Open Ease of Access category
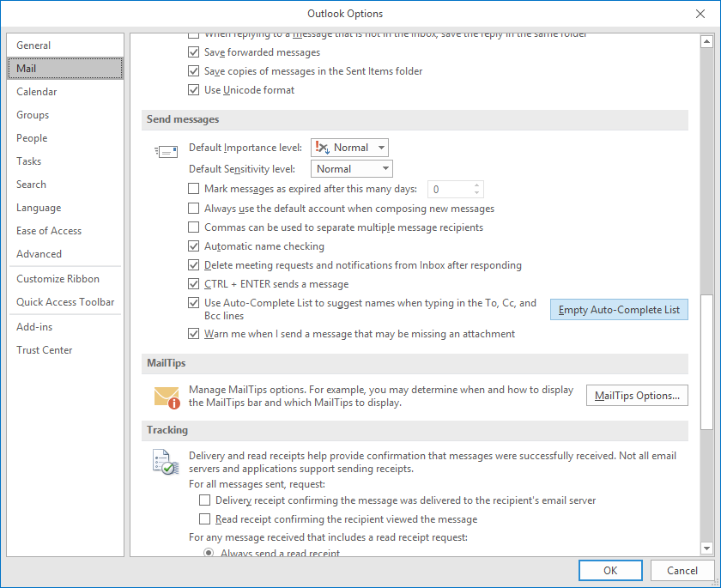Screen dimensions: 721x588 click(x=65, y=231)
